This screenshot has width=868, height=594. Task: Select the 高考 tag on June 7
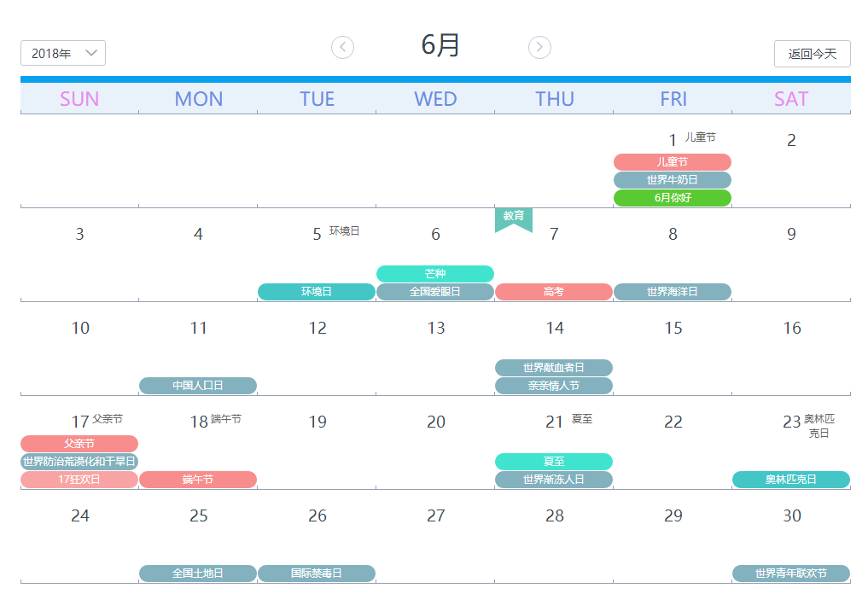pos(553,291)
